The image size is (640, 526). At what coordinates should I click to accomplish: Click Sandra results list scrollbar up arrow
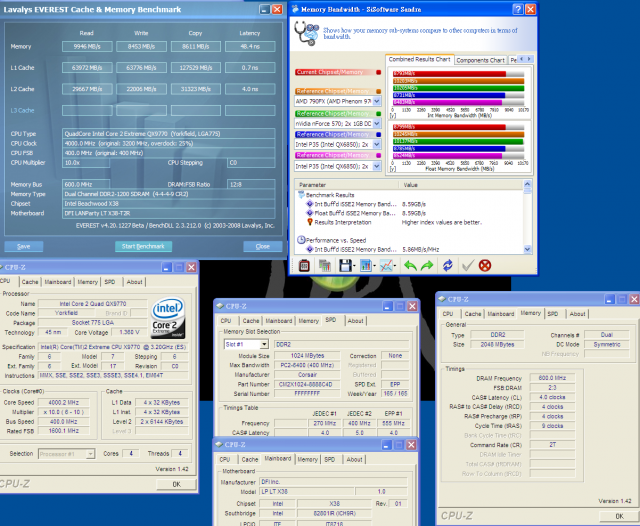[x=527, y=184]
